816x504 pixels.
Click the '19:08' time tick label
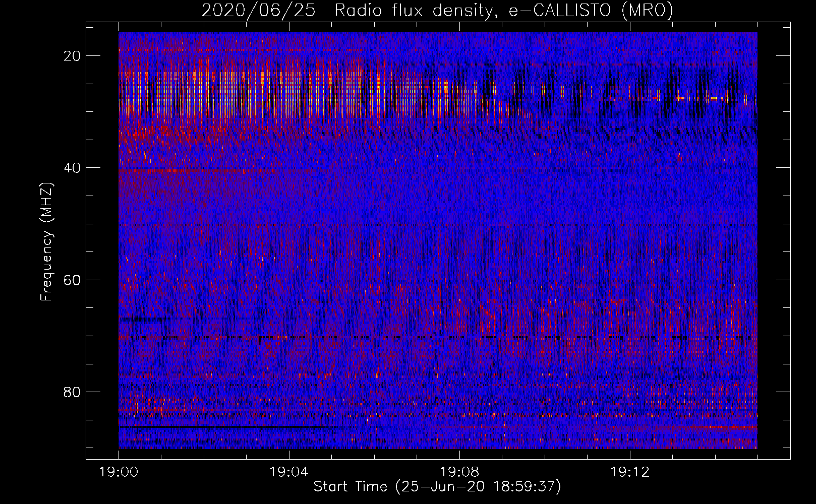click(459, 472)
